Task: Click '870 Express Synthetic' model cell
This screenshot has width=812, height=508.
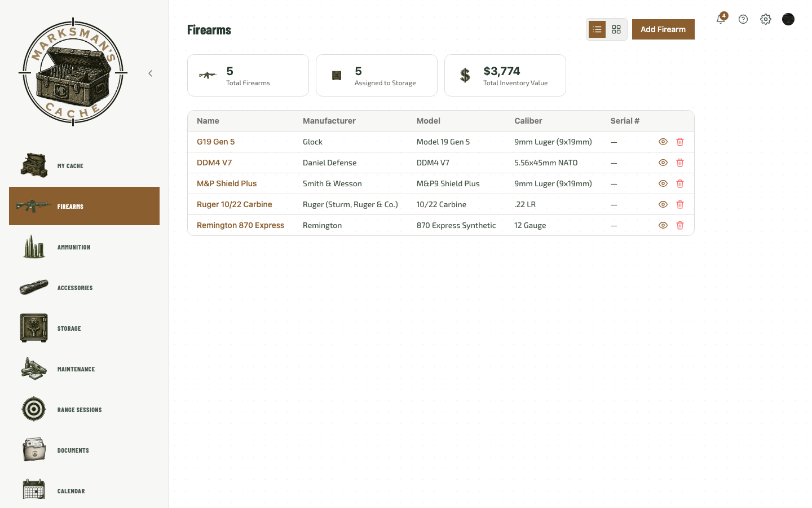Action: tap(456, 225)
